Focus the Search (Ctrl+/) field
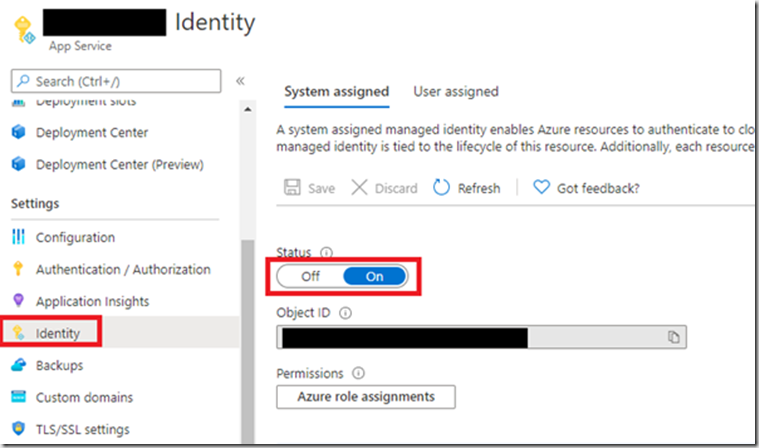The height and width of the screenshot is (448, 759). click(116, 81)
